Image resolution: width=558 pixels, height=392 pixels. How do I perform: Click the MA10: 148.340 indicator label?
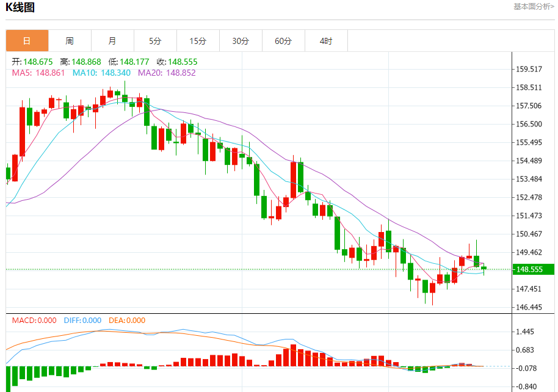[101, 73]
